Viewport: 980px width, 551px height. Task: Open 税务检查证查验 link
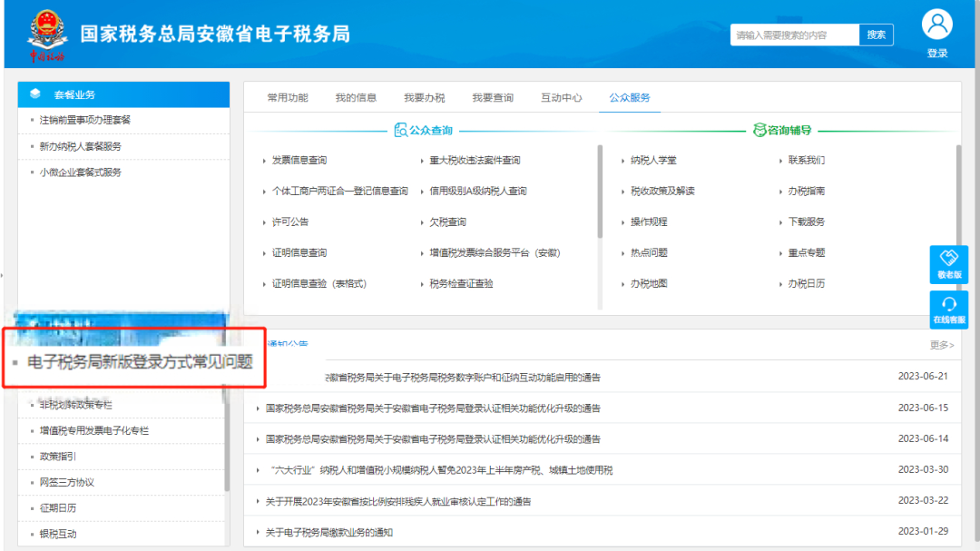[x=461, y=284]
